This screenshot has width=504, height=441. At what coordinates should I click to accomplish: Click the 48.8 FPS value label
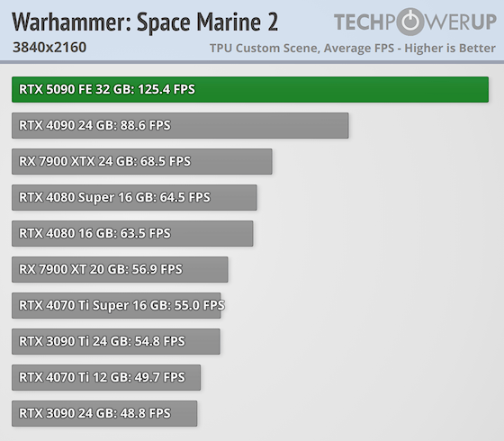coord(145,413)
